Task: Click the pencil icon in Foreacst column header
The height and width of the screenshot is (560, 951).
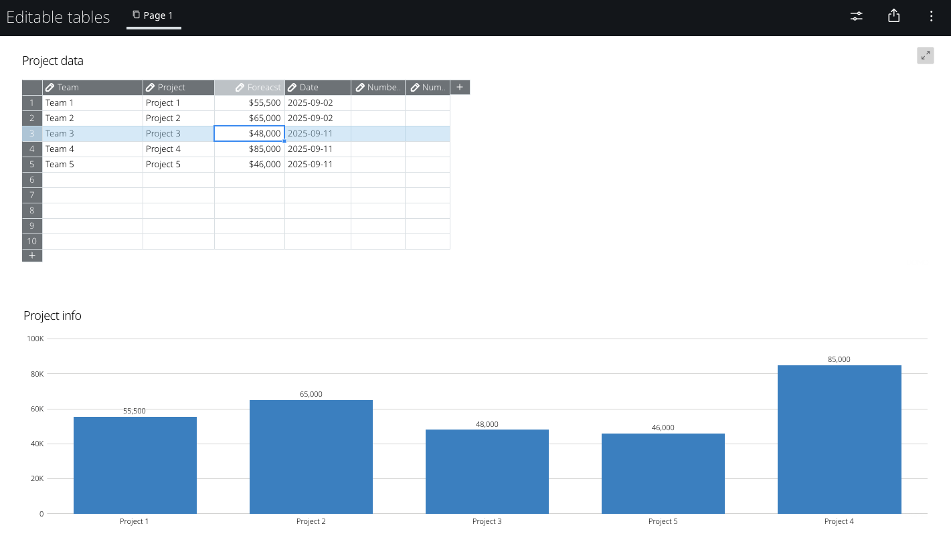Action: click(x=240, y=88)
